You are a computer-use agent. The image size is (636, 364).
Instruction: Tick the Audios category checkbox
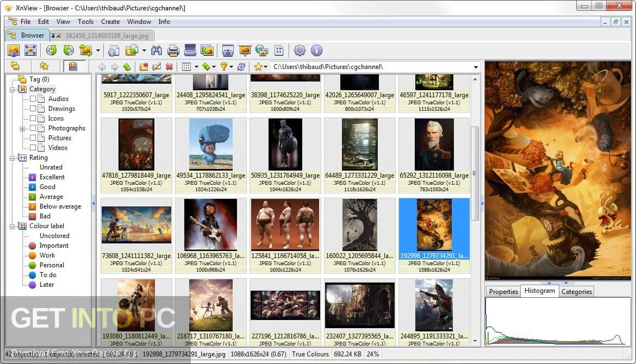(33, 98)
